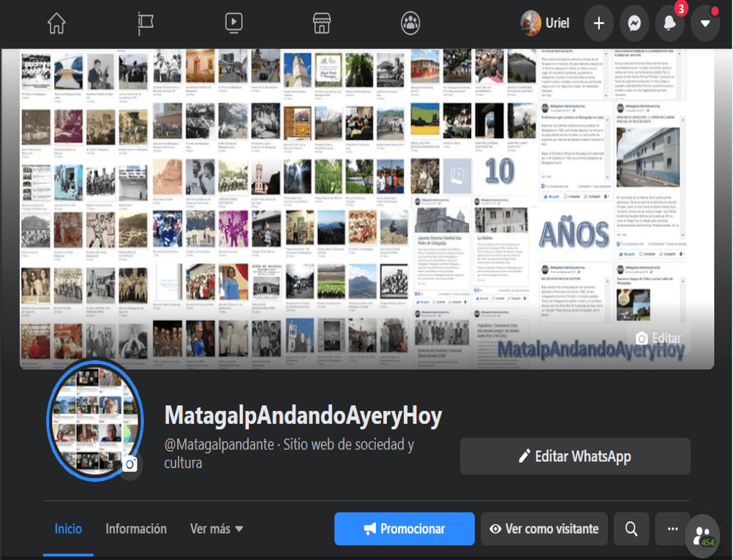Open Watch videos section
Image resolution: width=733 pixels, height=560 pixels.
coord(233,23)
